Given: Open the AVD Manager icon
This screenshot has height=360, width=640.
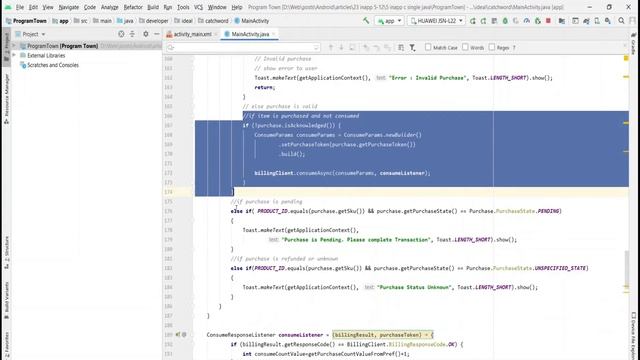Looking at the screenshot, I should point(597,20).
